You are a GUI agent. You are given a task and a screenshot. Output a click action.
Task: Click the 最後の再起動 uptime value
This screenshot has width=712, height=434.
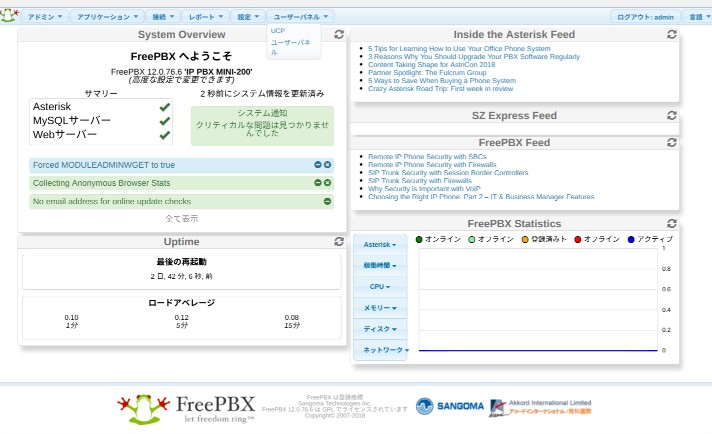pyautogui.click(x=182, y=276)
